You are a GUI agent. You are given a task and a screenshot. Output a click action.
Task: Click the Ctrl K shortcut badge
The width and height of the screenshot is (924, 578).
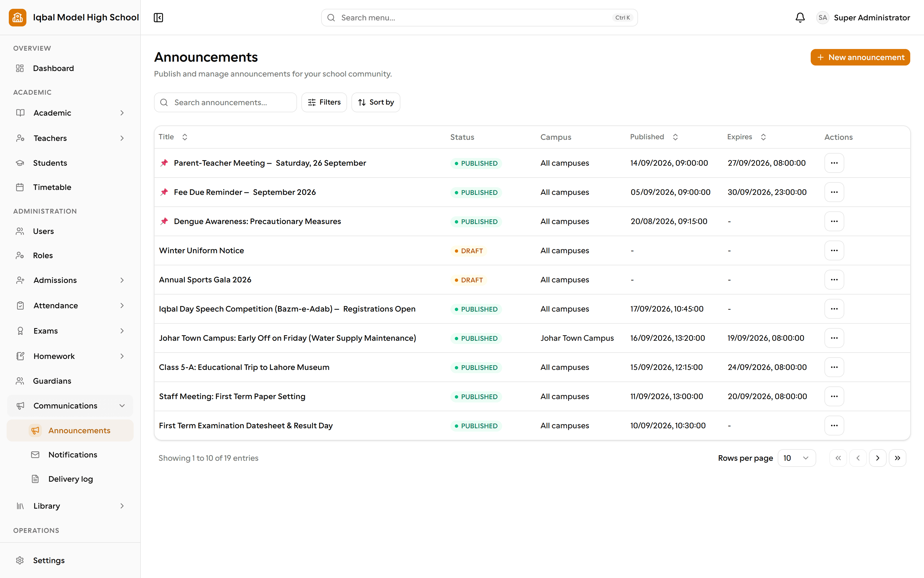coord(622,18)
